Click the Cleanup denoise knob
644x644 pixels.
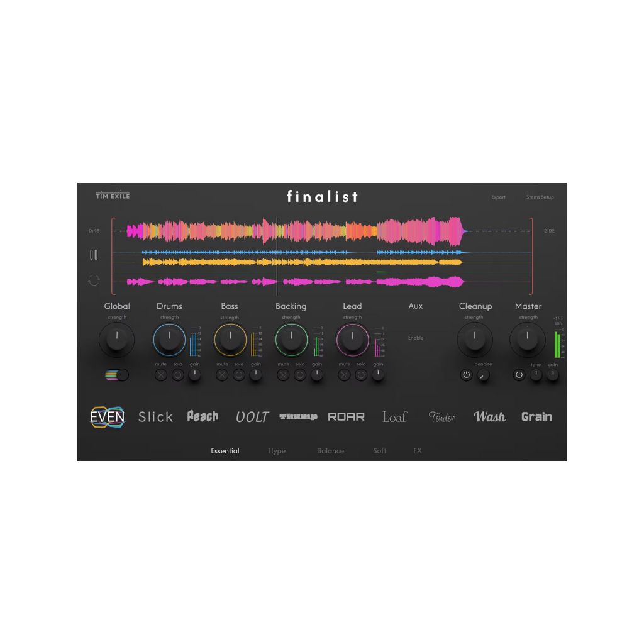pyautogui.click(x=484, y=375)
